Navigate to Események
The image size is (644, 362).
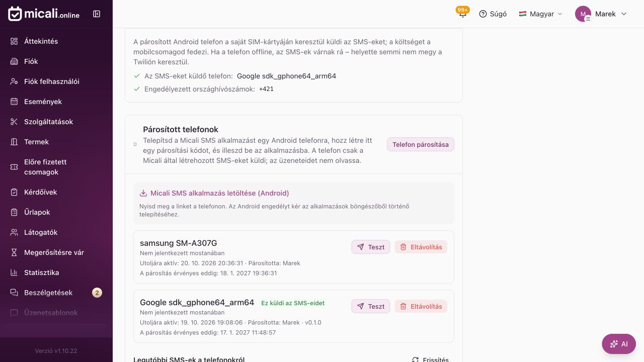coord(56,102)
